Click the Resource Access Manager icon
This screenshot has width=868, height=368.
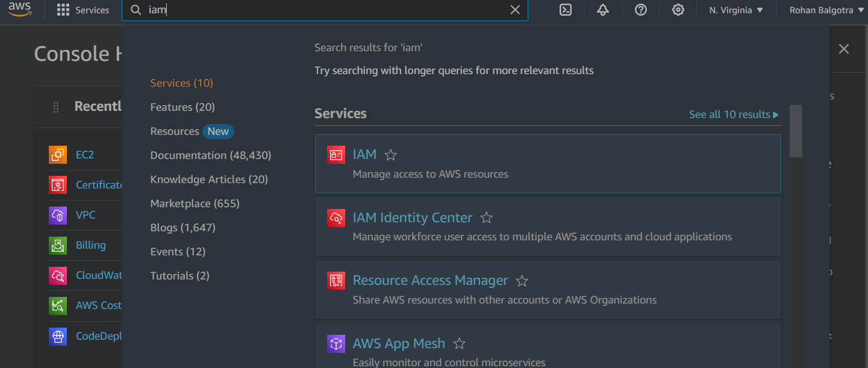coord(336,280)
